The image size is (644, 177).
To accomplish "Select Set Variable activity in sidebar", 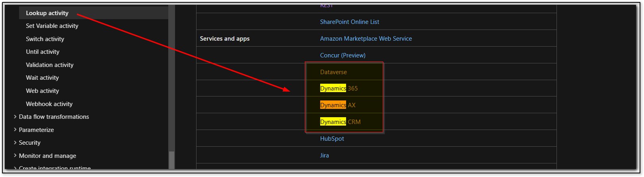I will coord(52,26).
